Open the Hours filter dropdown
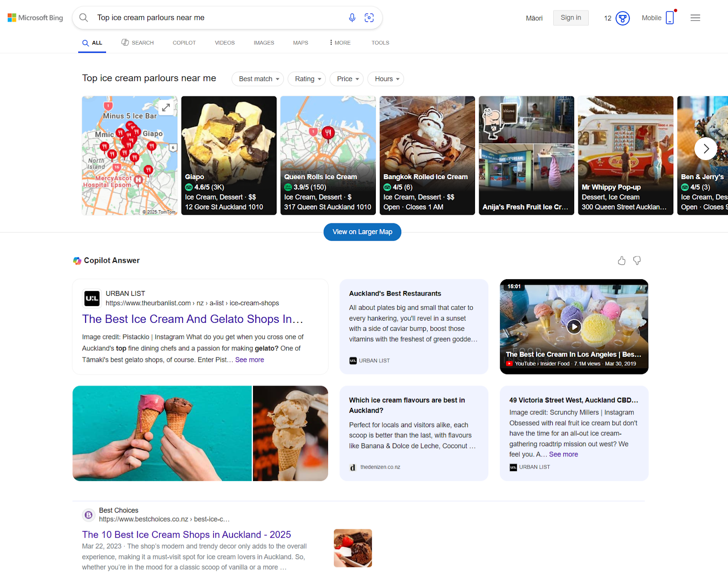The height and width of the screenshot is (578, 728). 386,79
